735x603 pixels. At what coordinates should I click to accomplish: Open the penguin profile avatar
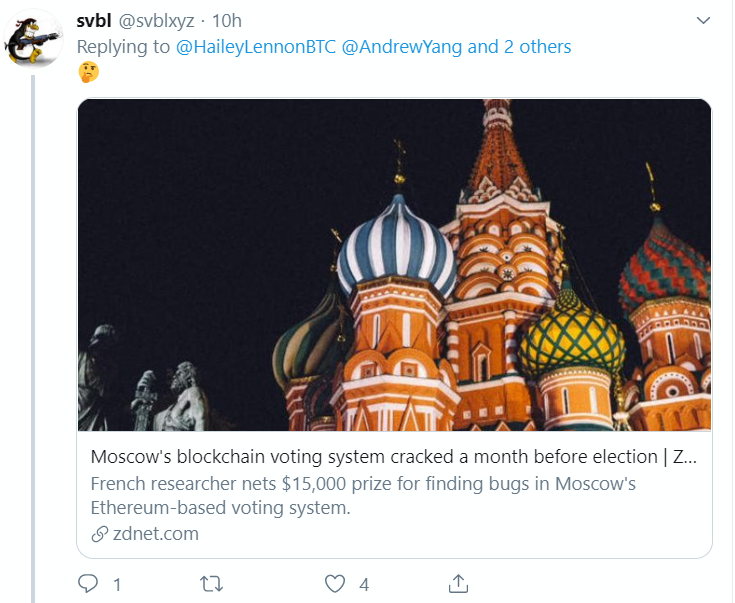(33, 40)
